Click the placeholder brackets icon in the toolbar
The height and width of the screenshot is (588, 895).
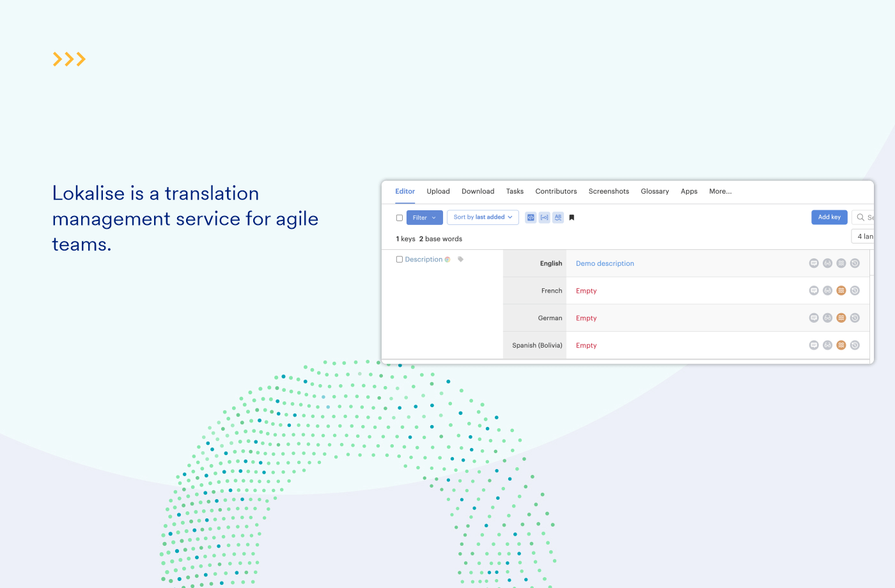pos(545,217)
